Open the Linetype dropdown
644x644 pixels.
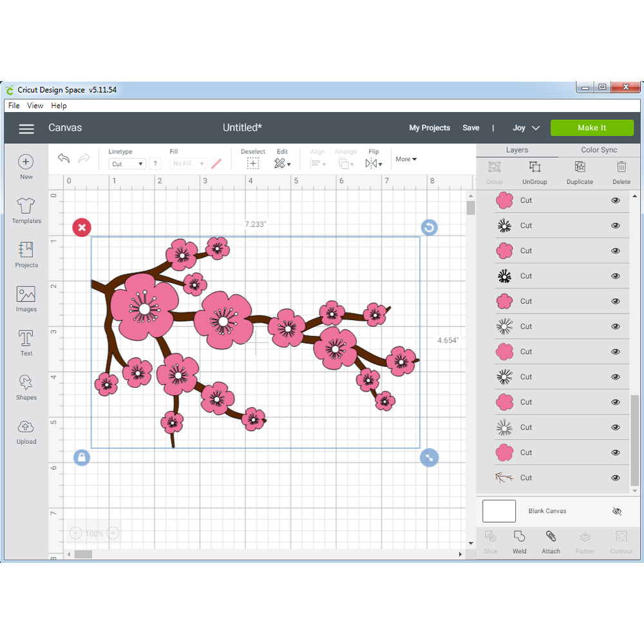point(127,164)
